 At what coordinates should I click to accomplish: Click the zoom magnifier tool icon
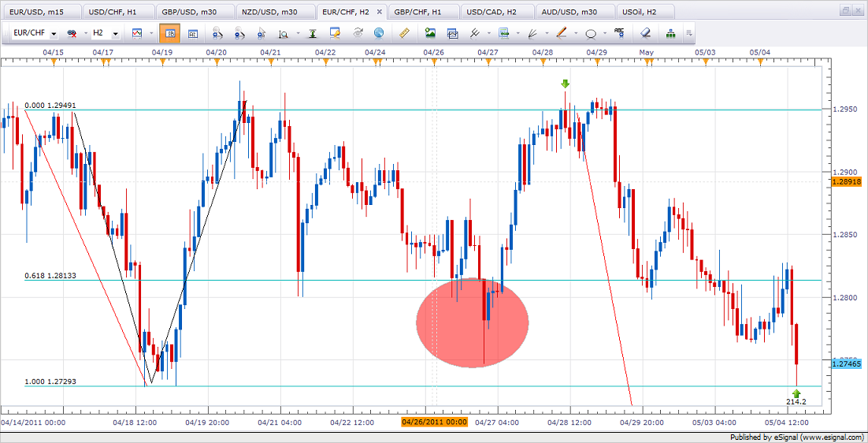click(x=284, y=34)
